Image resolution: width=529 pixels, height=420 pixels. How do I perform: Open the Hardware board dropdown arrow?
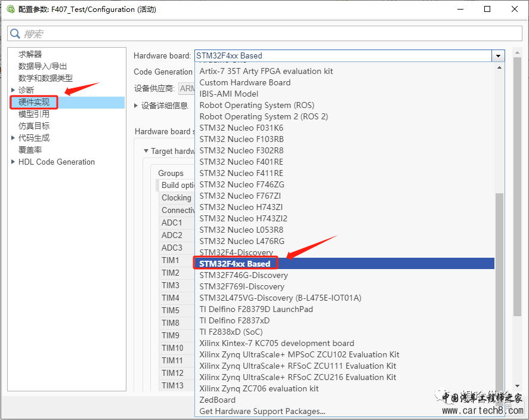[x=498, y=56]
